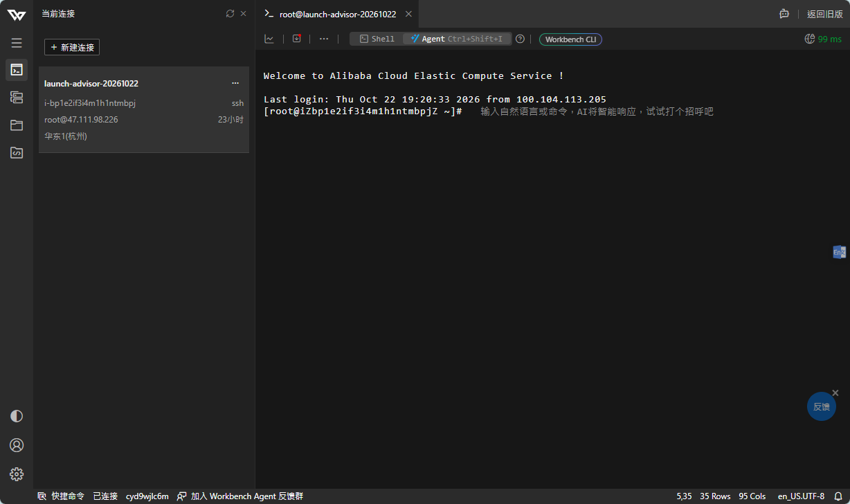Click the Workbench CLI button
The image size is (850, 504).
pyautogui.click(x=570, y=39)
